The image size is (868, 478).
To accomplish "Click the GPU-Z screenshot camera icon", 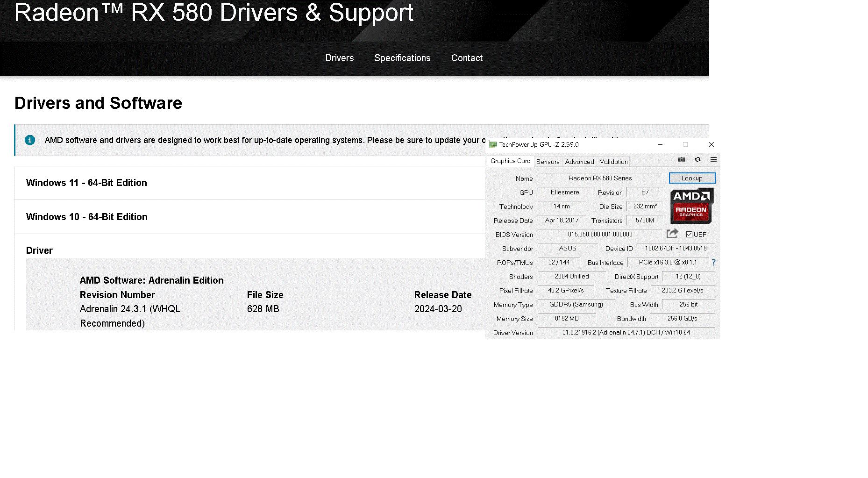I will (682, 160).
